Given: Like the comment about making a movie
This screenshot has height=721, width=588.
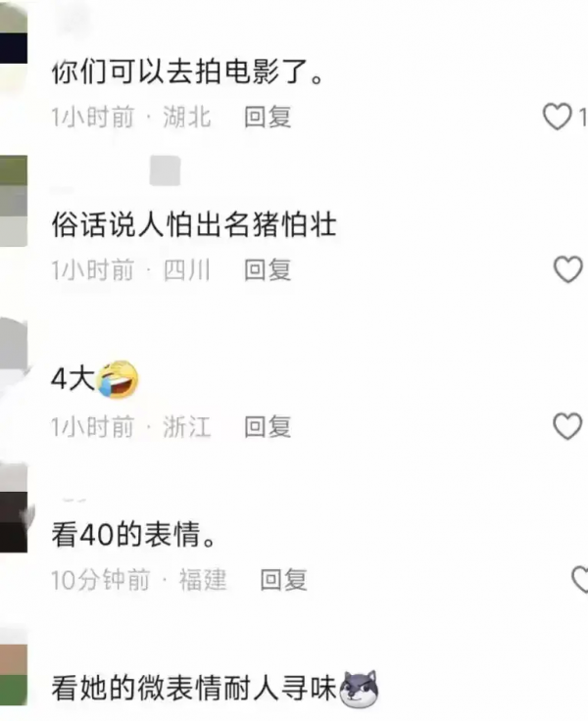Looking at the screenshot, I should (x=558, y=117).
